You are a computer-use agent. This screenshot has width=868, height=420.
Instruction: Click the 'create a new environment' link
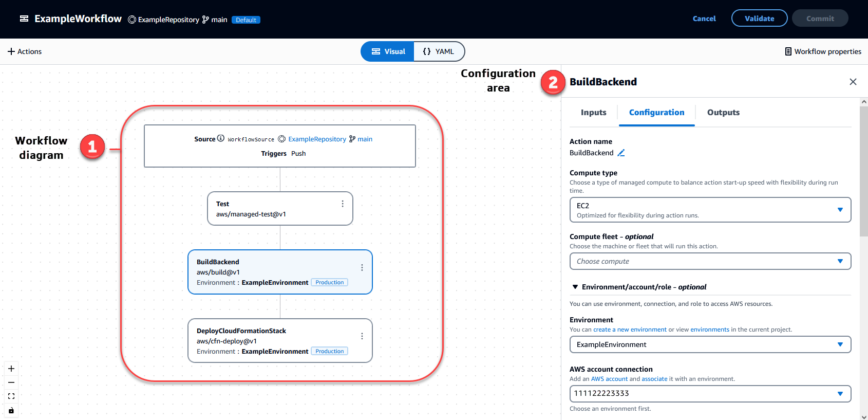(x=630, y=330)
